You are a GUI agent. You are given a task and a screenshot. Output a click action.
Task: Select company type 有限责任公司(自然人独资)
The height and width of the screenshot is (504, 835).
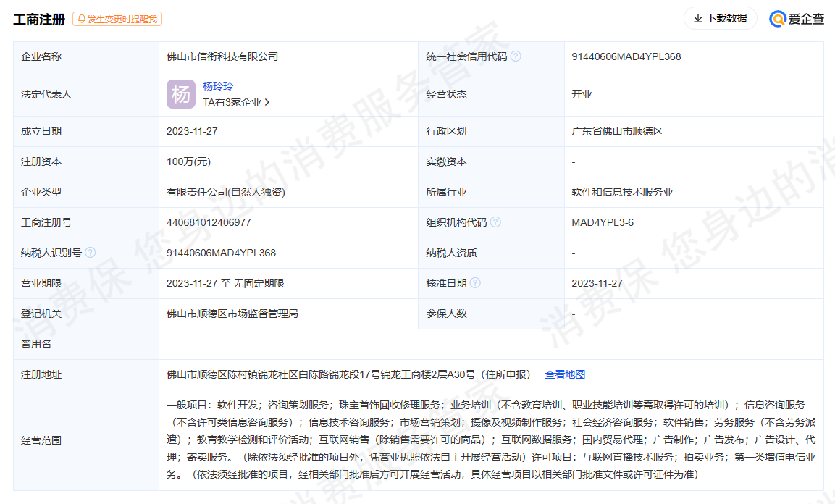pyautogui.click(x=226, y=192)
